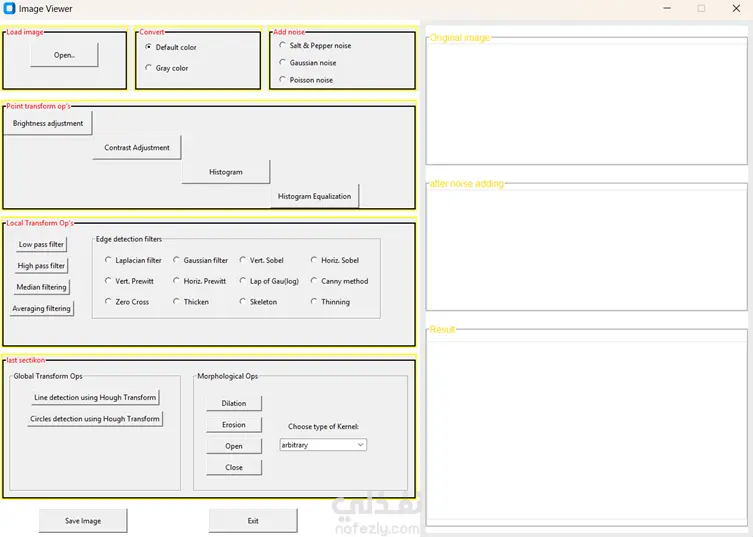
Task: Apply Low pass filter
Action: click(41, 244)
